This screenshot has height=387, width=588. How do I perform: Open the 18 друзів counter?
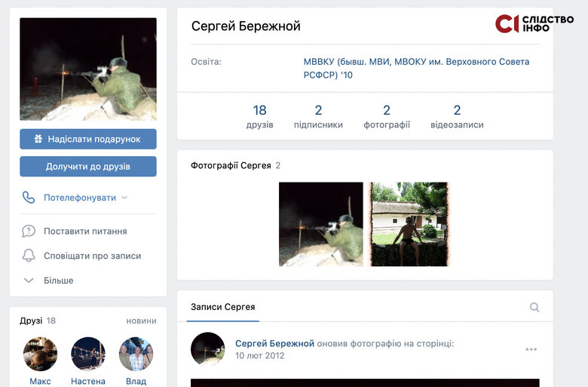click(259, 116)
